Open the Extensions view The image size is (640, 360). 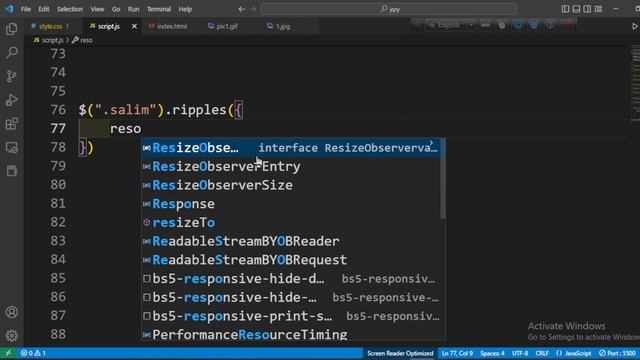(12, 124)
